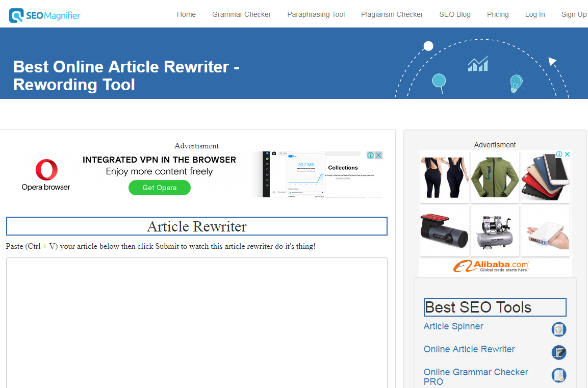Screen dimensions: 588x388
Task: Navigate to the Plagiarism Checker
Action: 392,14
